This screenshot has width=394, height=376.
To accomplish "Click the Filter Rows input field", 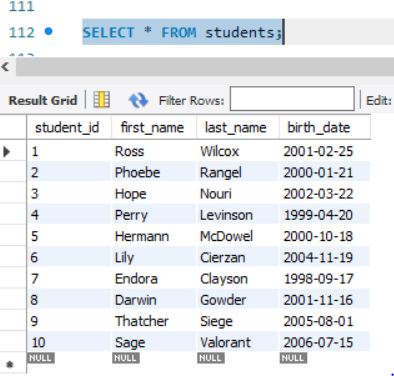I will click(292, 99).
